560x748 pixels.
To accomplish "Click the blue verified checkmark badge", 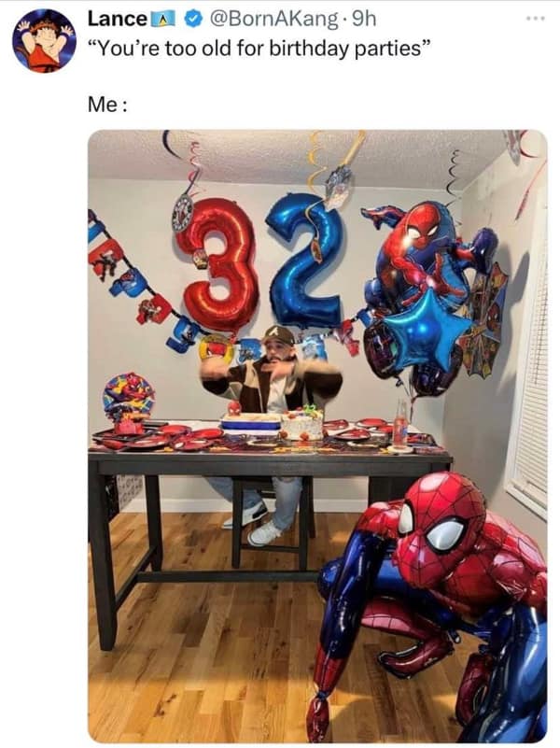I will (192, 19).
